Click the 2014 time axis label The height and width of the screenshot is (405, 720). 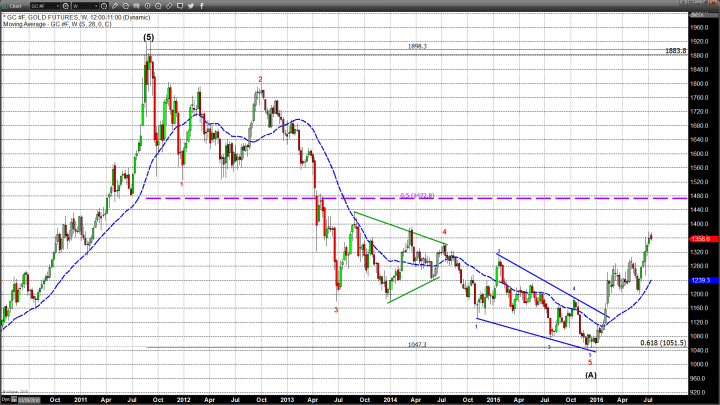[390, 400]
